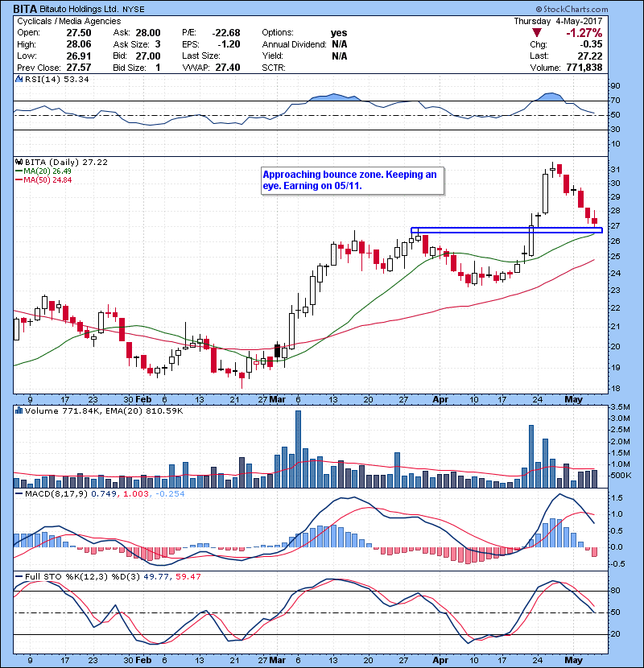Image resolution: width=644 pixels, height=668 pixels.
Task: Click the 'Approaching bounce zone' annotation box
Action: 353,180
